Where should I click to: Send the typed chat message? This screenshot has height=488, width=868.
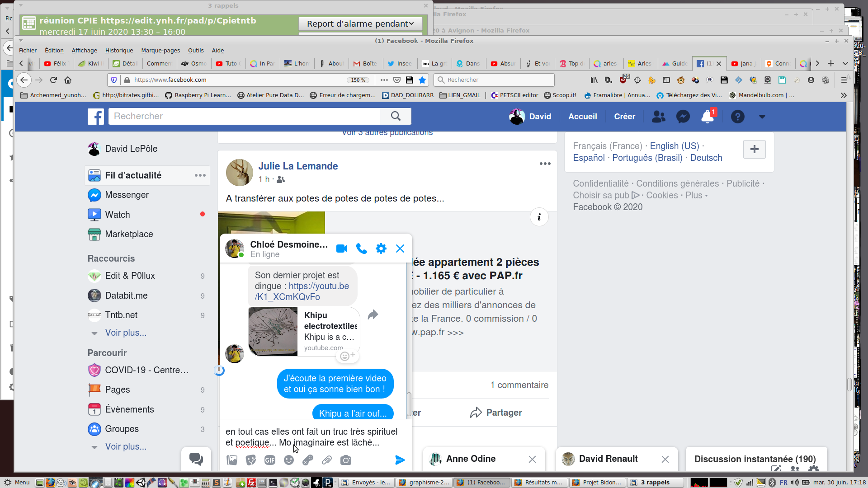click(400, 460)
